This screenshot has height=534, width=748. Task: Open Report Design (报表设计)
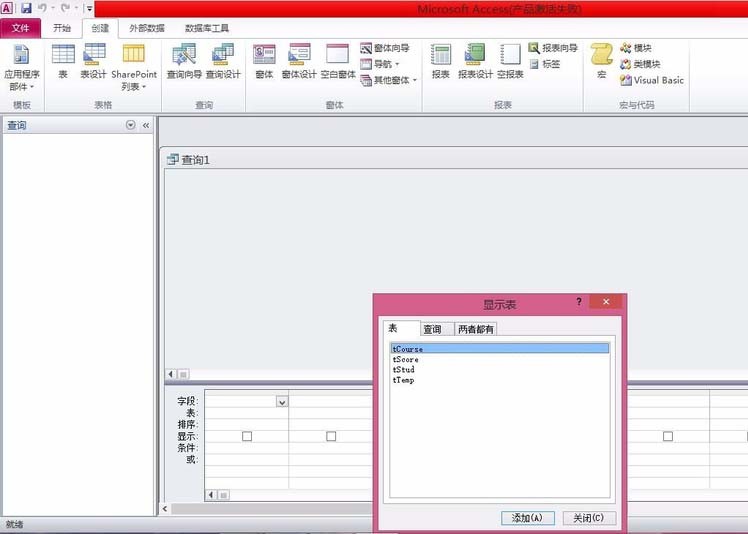(475, 61)
